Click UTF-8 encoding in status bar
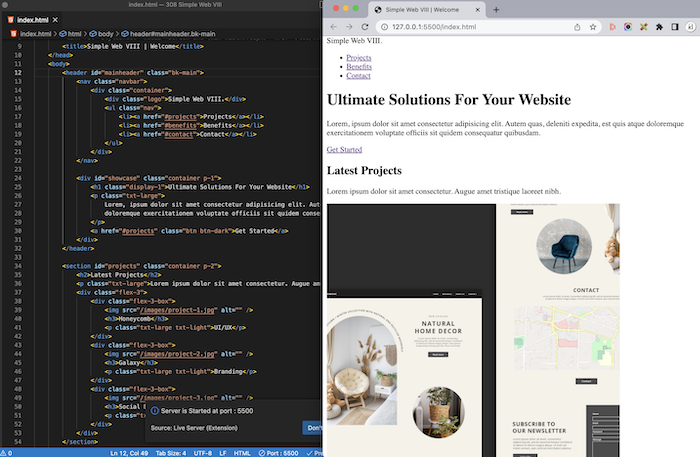The image size is (700, 457). click(x=203, y=453)
